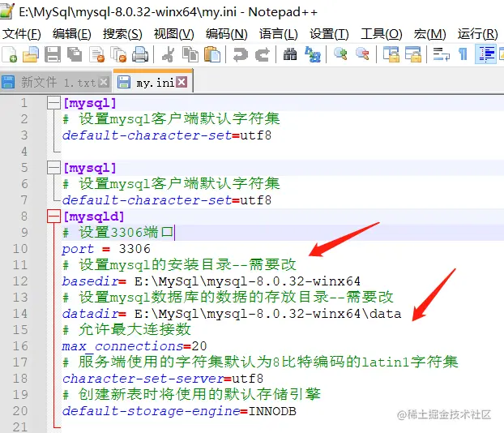This screenshot has width=504, height=433.
Task: Click 'character-set-server=utf8' line
Action: [163, 379]
